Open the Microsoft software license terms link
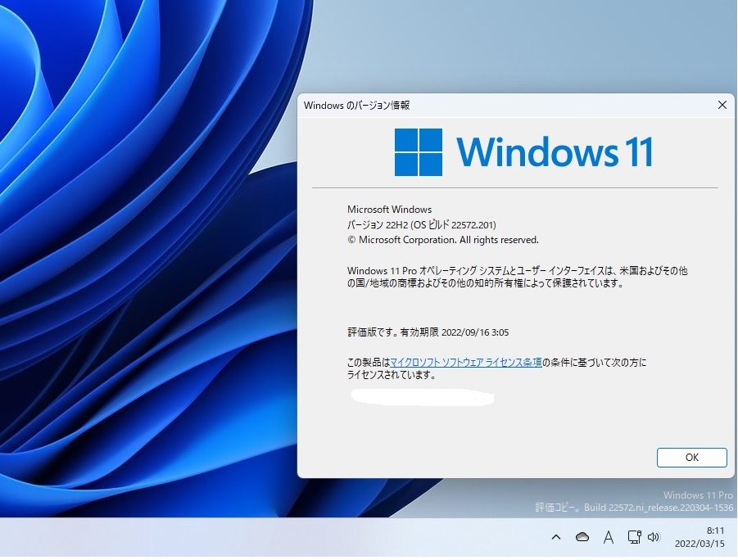The height and width of the screenshot is (560, 738). (x=466, y=363)
